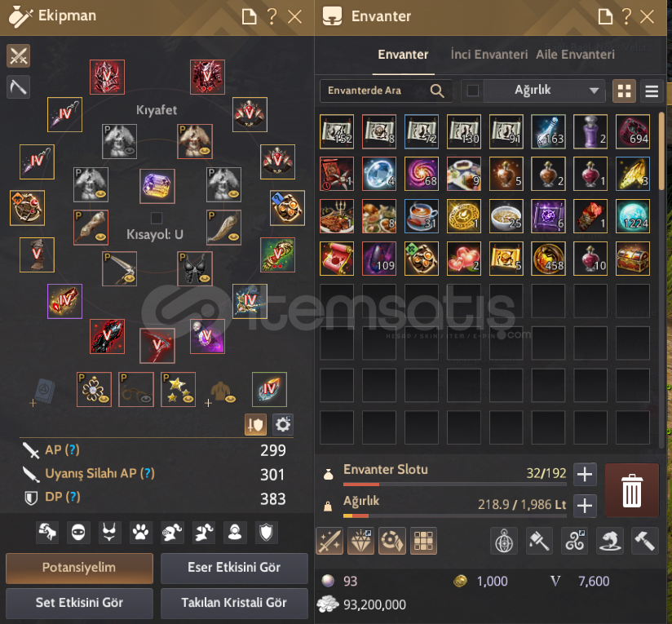Click in the Envanterde Ara search field
The height and width of the screenshot is (624, 672).
tap(376, 91)
